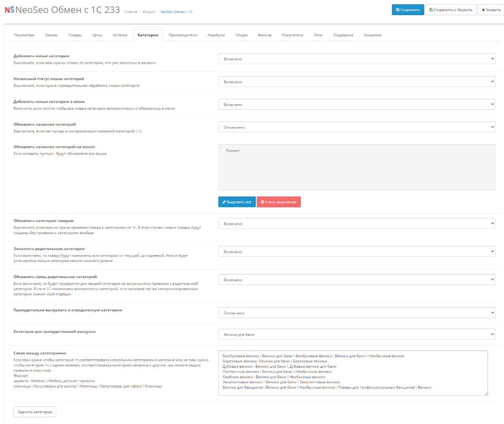Click Выделить всё button
504x424 pixels.
(237, 202)
